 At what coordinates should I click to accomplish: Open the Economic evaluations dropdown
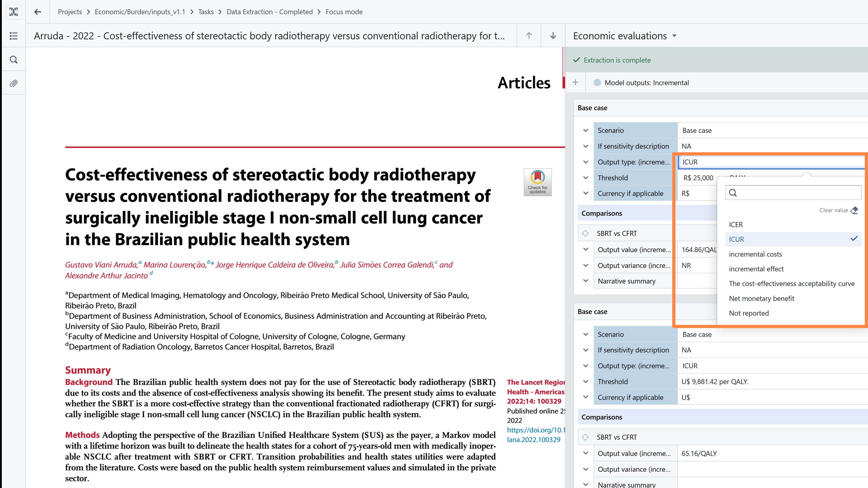tap(625, 36)
